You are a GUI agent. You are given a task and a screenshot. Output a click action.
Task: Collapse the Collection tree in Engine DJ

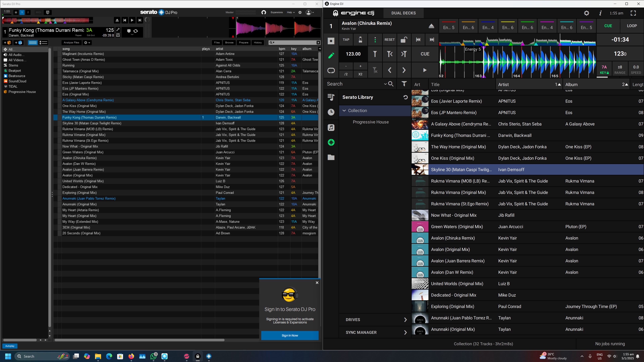tap(344, 111)
